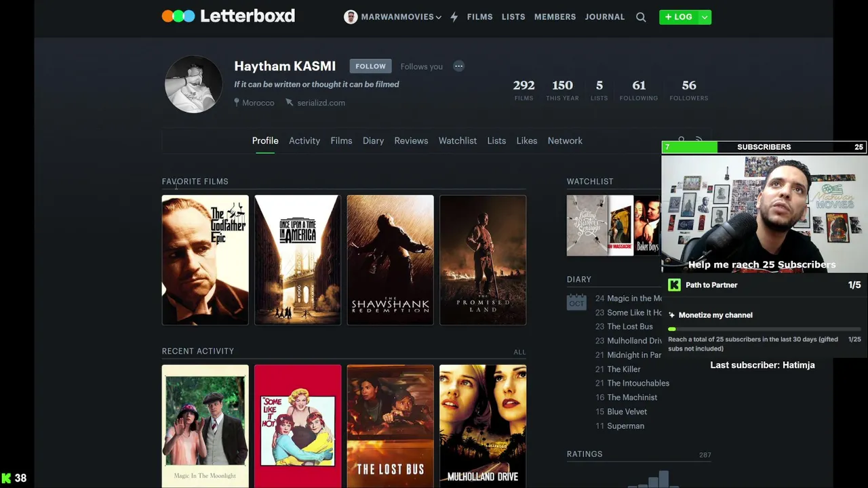Switch to the Activity tab
Screen dimensions: 868x488
304,140
